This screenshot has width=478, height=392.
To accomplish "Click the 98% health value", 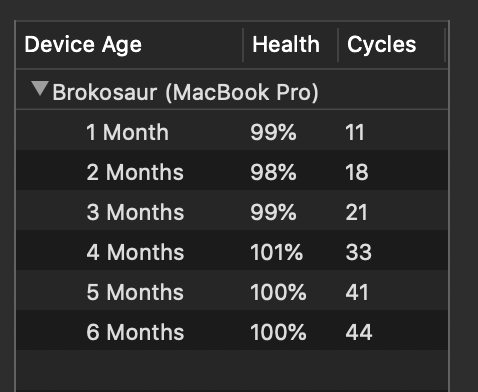I will (273, 172).
